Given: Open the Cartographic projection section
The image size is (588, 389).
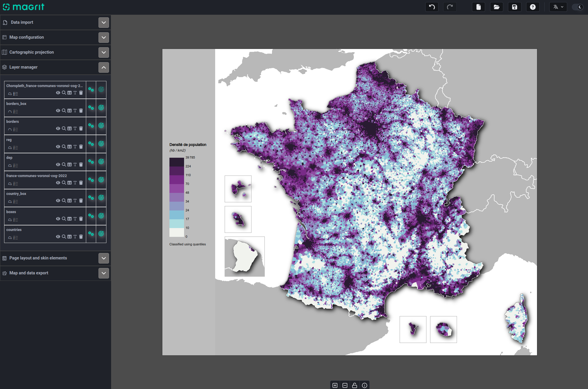Looking at the screenshot, I should pos(104,52).
